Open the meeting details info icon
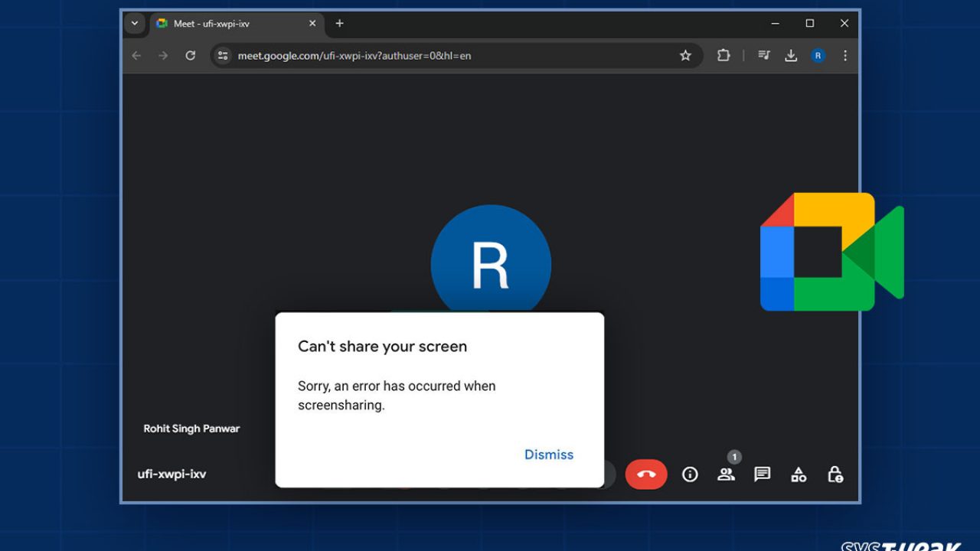Viewport: 980px width, 551px height. click(690, 474)
